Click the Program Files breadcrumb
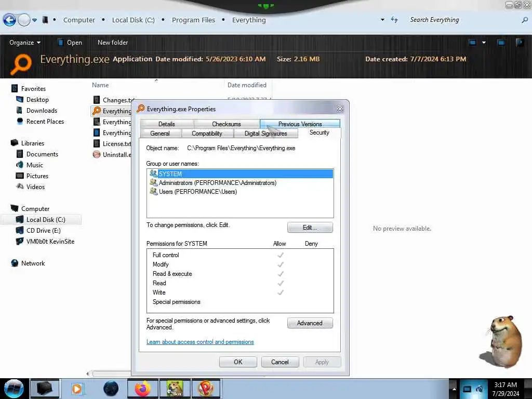 (193, 20)
